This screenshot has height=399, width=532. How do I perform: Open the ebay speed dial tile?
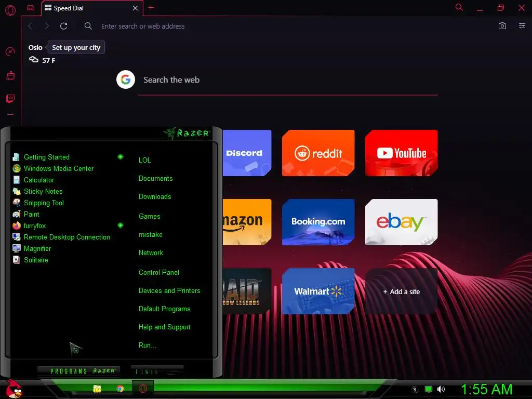click(x=402, y=222)
